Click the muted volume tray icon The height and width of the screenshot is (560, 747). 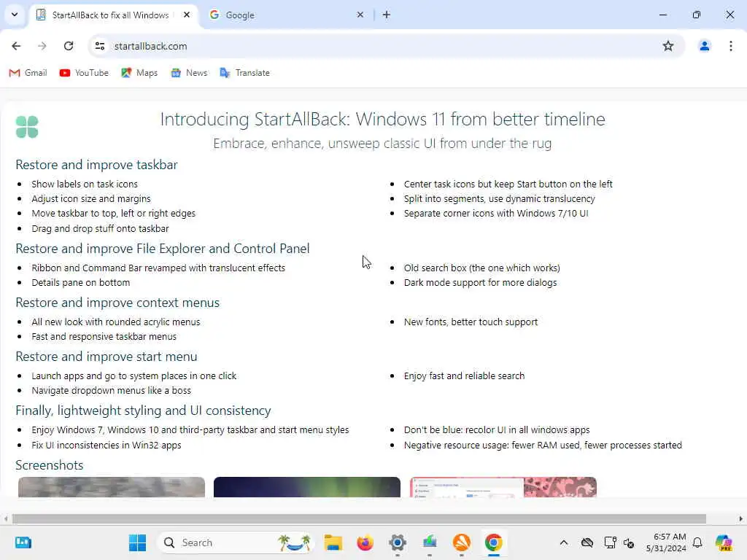click(x=629, y=542)
